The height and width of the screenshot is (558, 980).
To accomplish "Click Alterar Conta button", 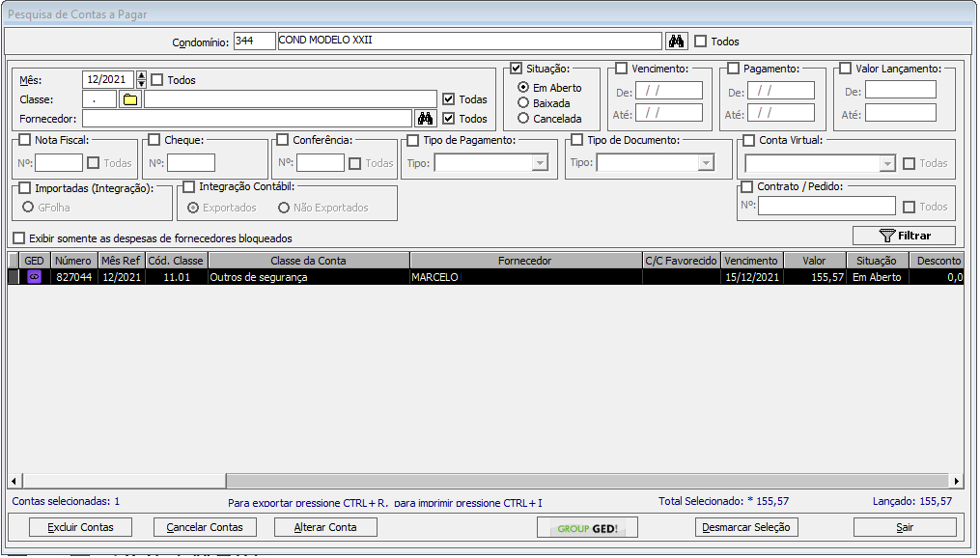I will tap(325, 527).
